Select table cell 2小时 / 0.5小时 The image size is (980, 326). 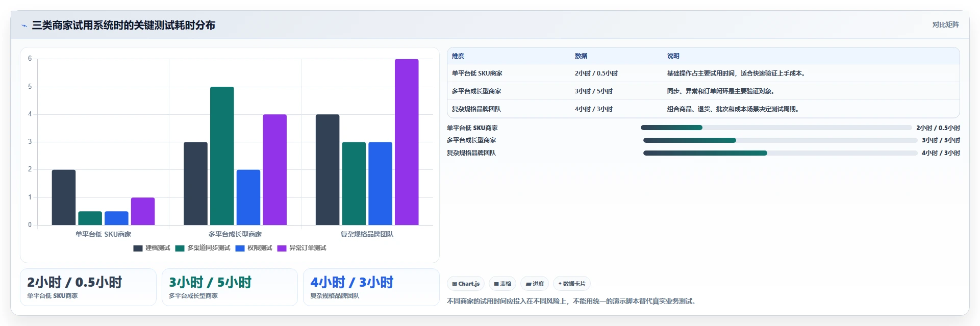point(596,73)
